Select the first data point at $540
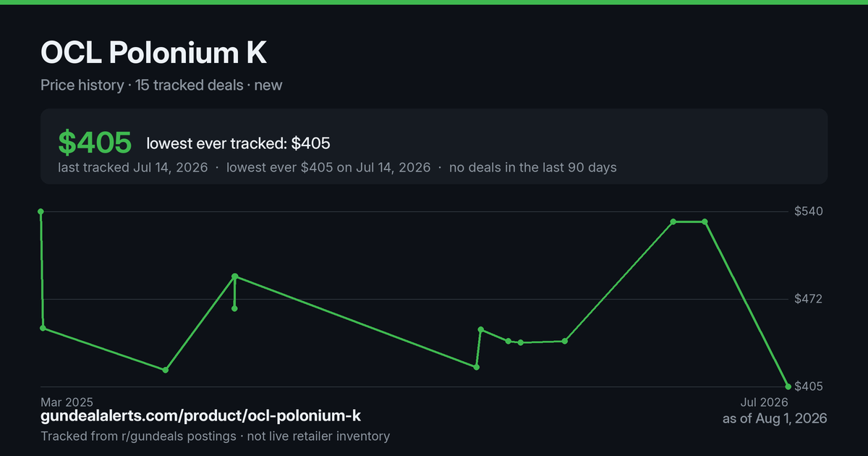The height and width of the screenshot is (456, 868). 41,211
